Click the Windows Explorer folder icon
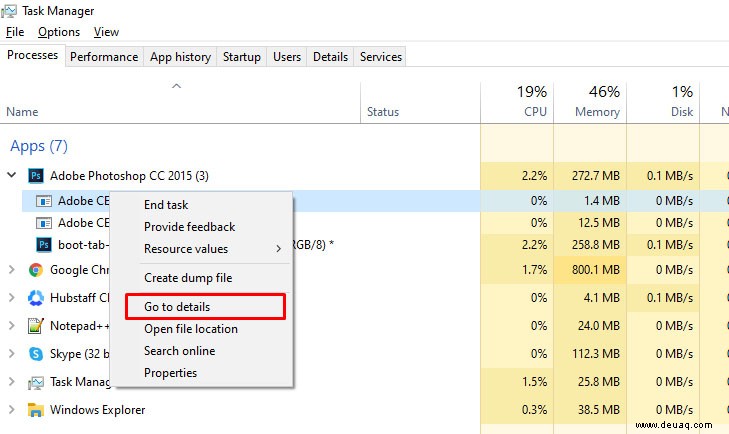The height and width of the screenshot is (434, 729). point(36,410)
